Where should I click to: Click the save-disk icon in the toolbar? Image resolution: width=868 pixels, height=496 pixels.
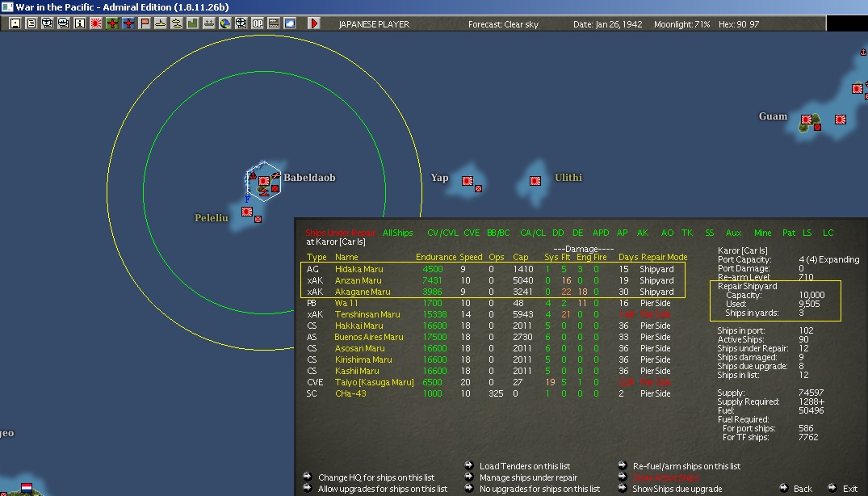[x=15, y=23]
